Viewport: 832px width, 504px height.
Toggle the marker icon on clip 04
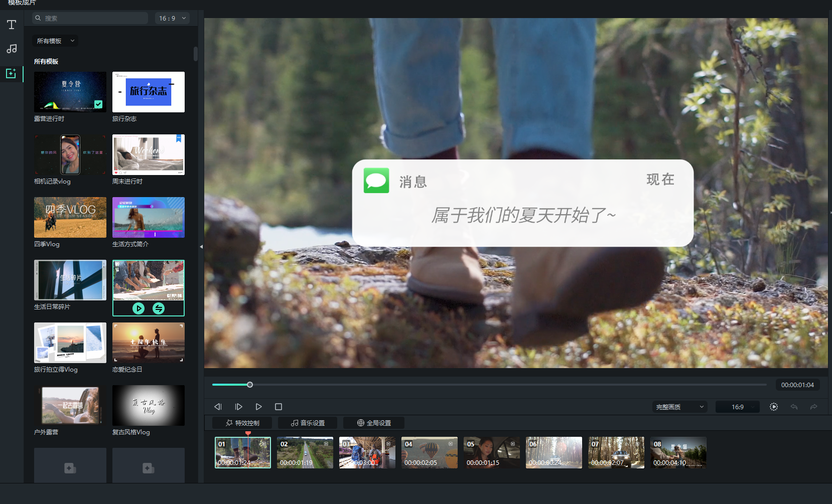(451, 444)
